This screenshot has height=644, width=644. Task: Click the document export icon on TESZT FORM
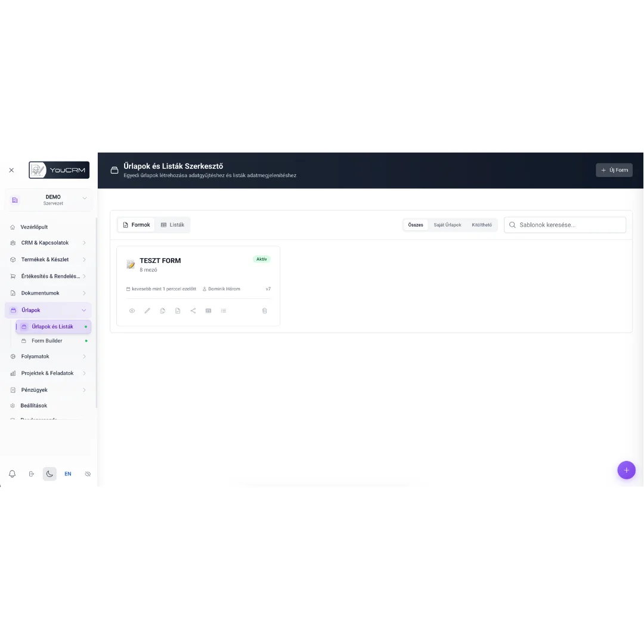[x=178, y=311]
